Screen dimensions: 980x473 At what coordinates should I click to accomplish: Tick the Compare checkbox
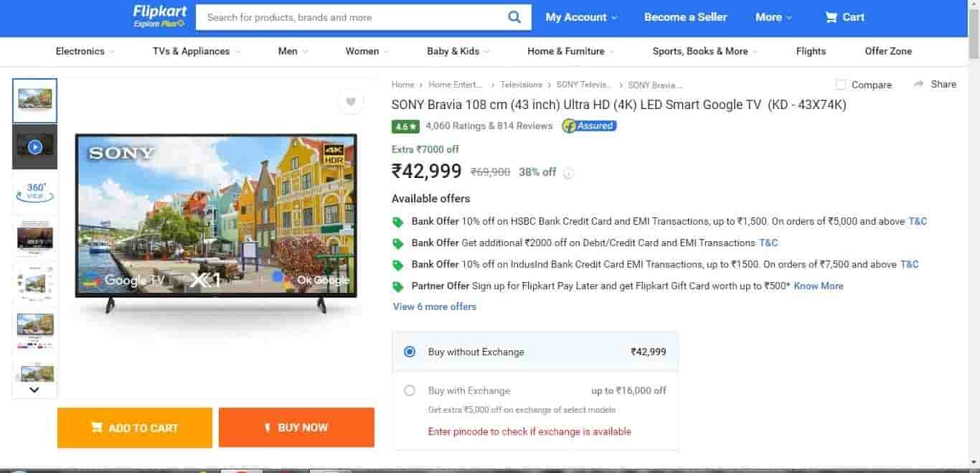pyautogui.click(x=841, y=85)
